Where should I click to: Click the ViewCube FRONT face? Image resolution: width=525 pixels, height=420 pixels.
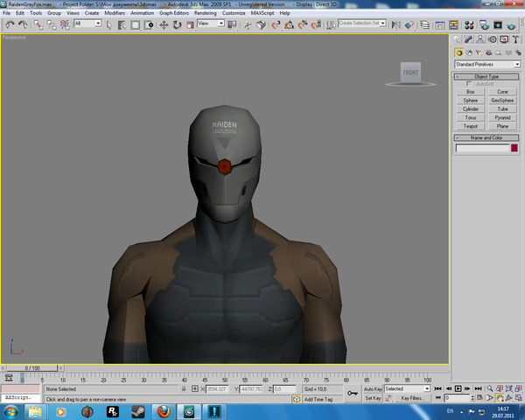pyautogui.click(x=410, y=72)
